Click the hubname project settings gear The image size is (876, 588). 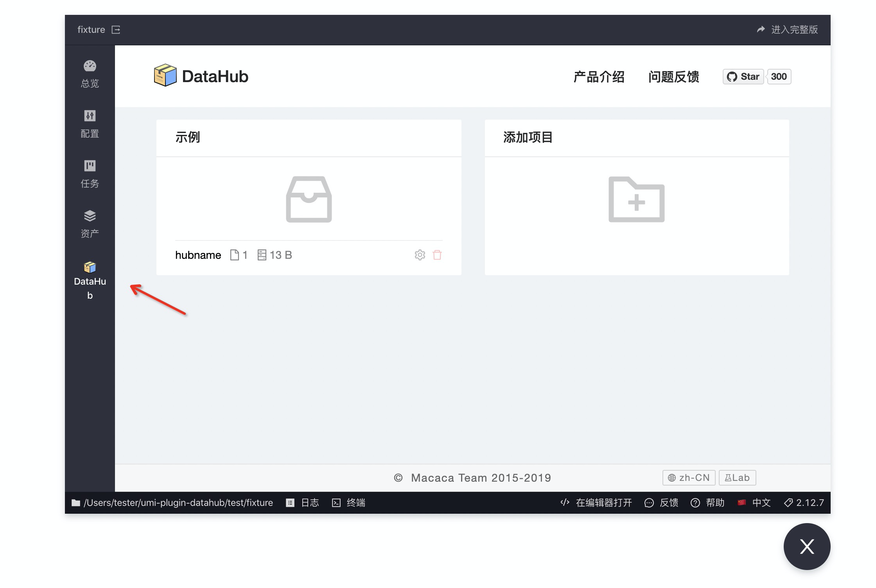click(420, 255)
